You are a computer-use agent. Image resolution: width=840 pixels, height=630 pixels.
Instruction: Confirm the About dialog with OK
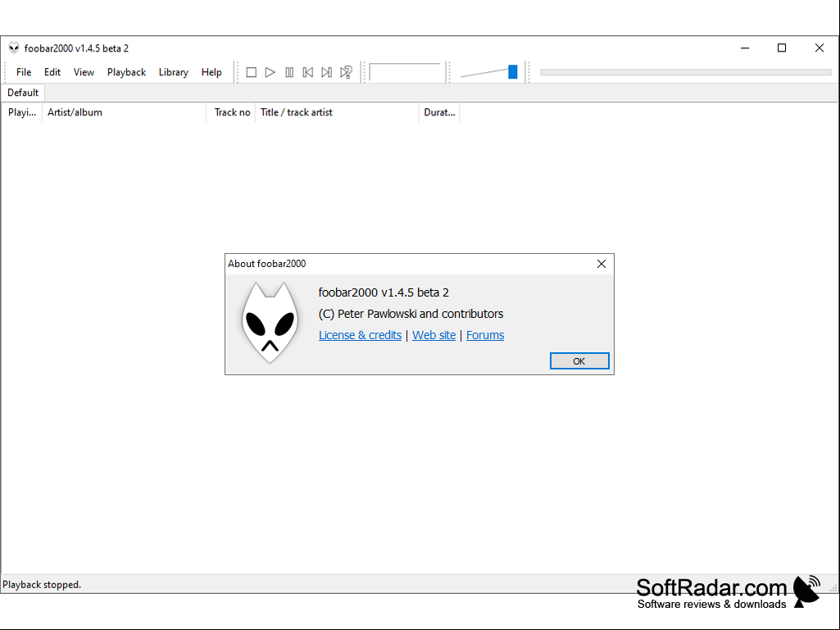(x=579, y=361)
